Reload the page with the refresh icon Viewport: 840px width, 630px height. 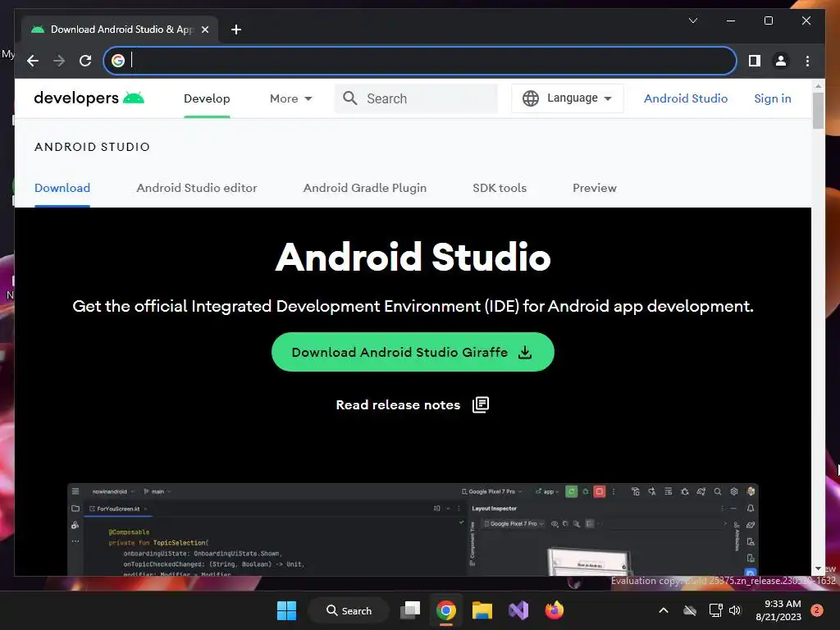(x=85, y=61)
